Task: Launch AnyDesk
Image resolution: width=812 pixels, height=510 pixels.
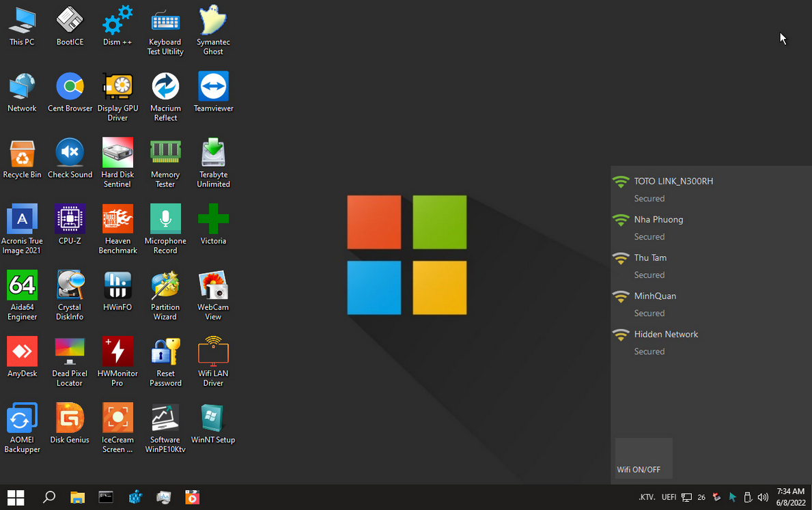Action: 22,357
